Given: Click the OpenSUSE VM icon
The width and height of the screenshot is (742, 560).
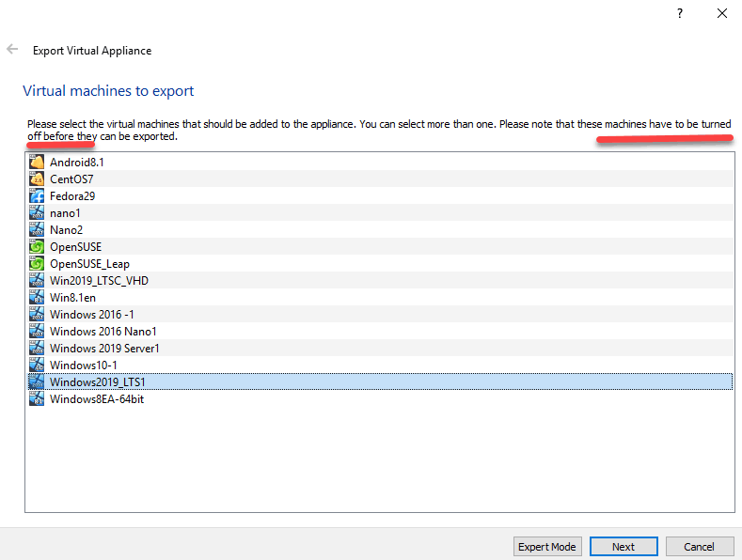Looking at the screenshot, I should click(x=37, y=247).
